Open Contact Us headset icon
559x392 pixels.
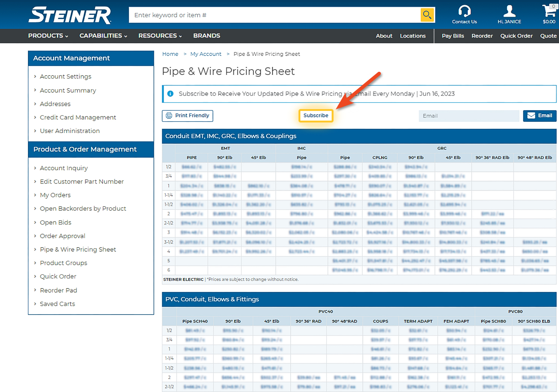click(x=464, y=11)
